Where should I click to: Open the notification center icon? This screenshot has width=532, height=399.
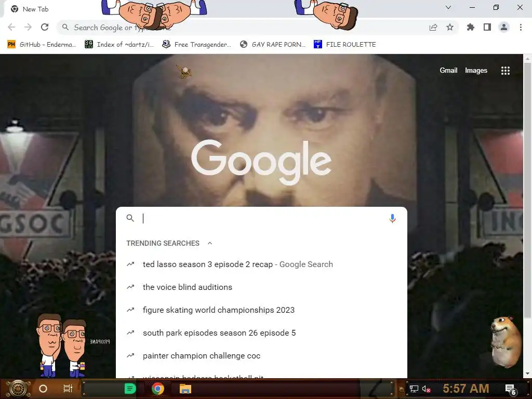tap(510, 389)
